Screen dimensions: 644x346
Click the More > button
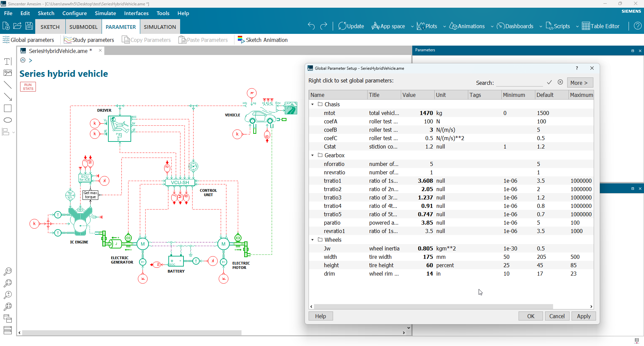pyautogui.click(x=580, y=82)
